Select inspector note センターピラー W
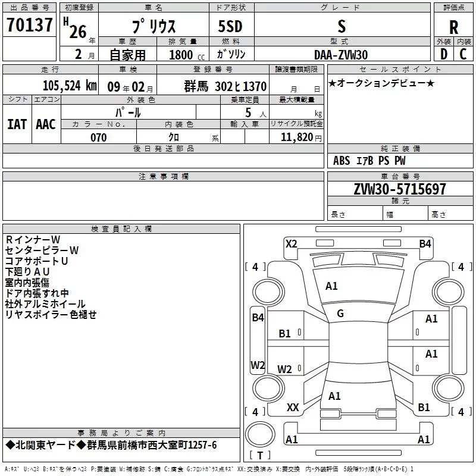Viewport: 476px width, 476px height. tap(42, 250)
